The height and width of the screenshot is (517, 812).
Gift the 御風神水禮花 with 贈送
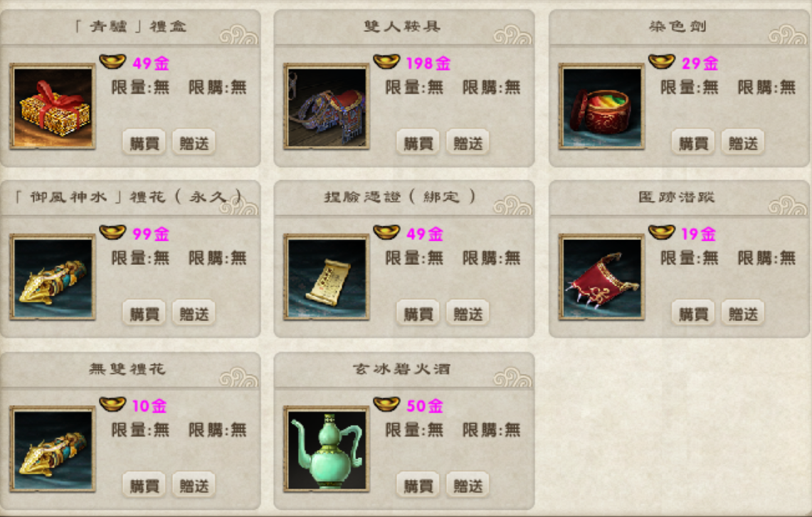[x=194, y=313]
